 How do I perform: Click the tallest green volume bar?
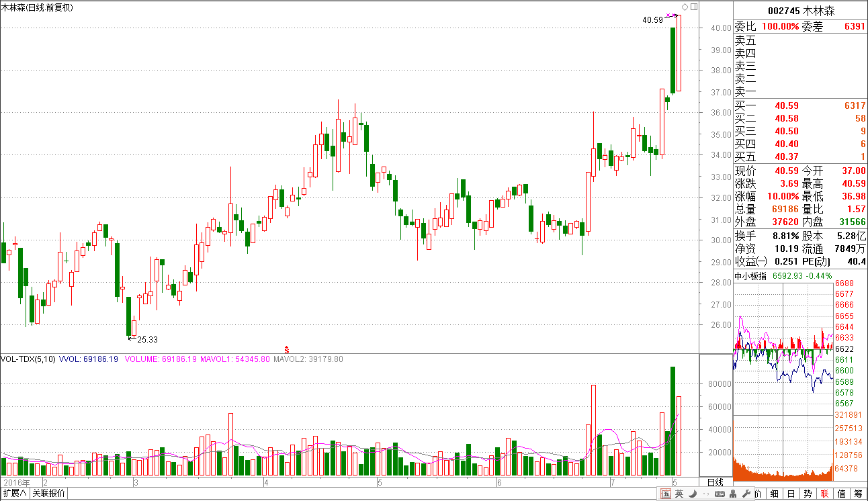pyautogui.click(x=672, y=420)
